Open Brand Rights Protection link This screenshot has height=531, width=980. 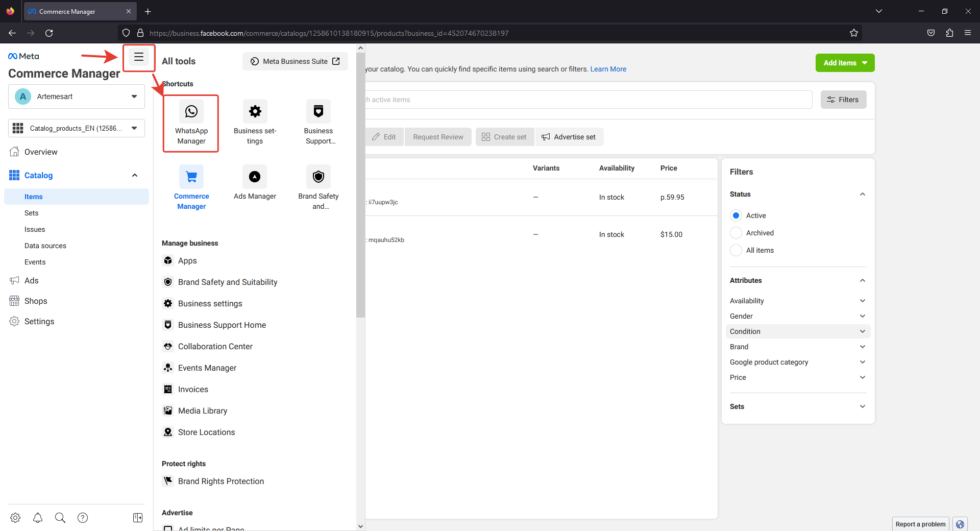pyautogui.click(x=221, y=481)
